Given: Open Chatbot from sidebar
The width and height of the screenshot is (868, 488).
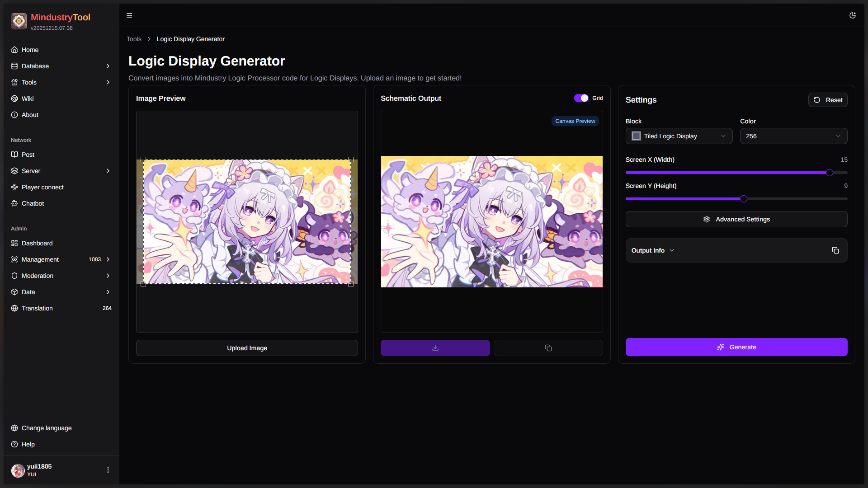Looking at the screenshot, I should coord(33,203).
